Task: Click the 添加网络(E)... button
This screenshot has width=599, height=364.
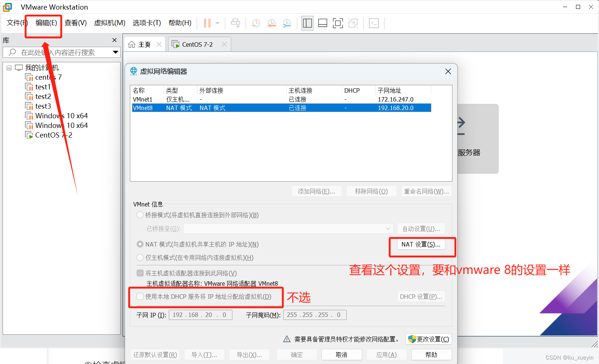Action: tap(316, 191)
